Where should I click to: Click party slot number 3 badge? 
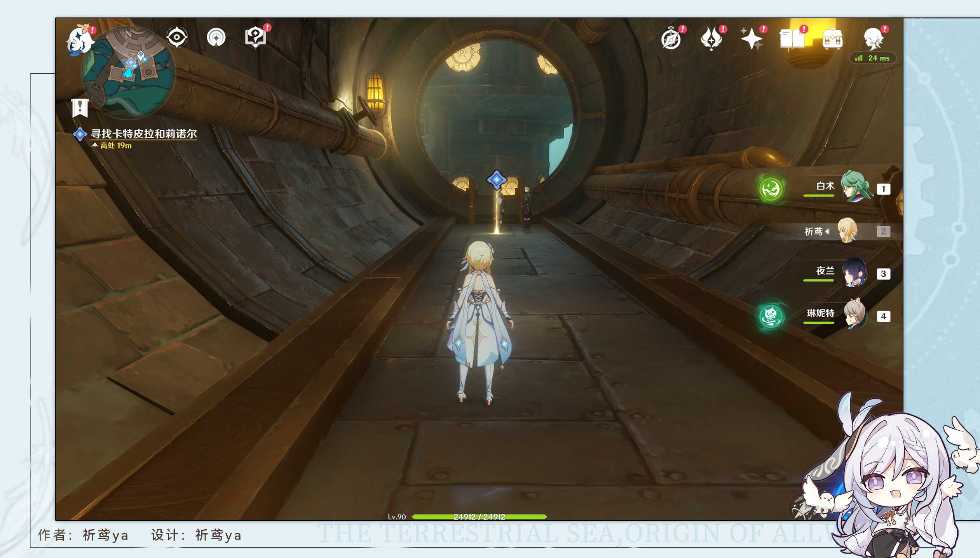tap(883, 274)
